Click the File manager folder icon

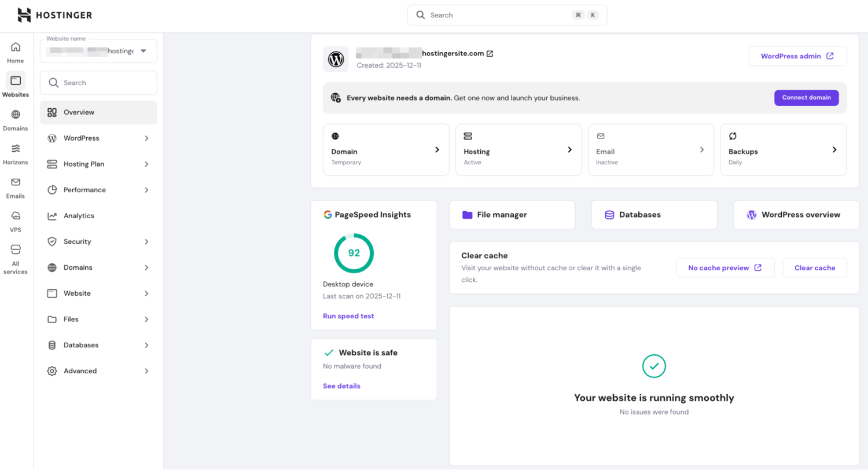coord(468,215)
